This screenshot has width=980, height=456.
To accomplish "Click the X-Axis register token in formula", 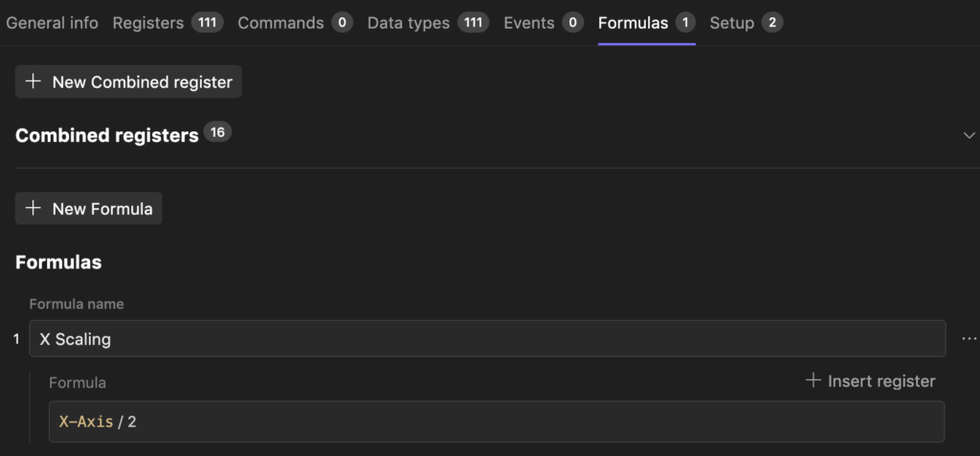I will [86, 421].
